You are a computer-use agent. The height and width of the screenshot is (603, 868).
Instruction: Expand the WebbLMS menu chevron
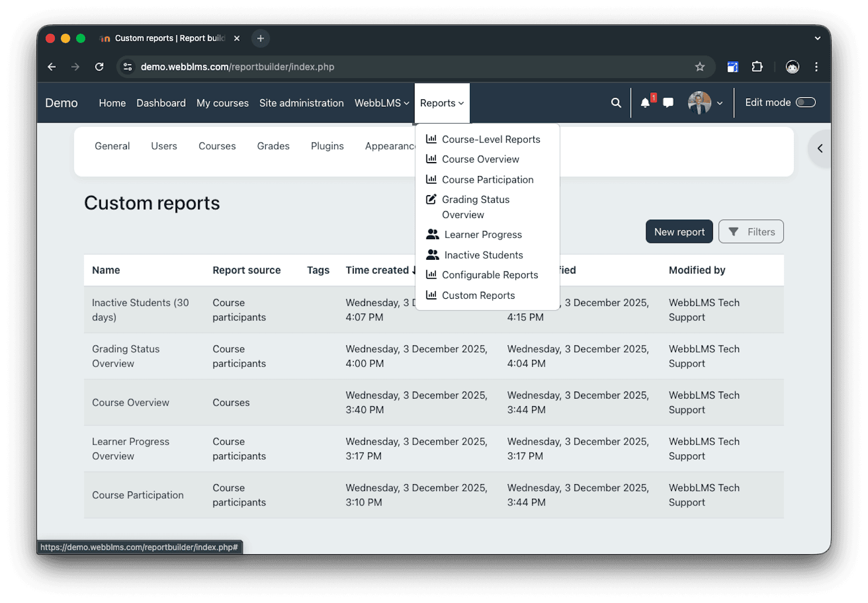pyautogui.click(x=406, y=103)
